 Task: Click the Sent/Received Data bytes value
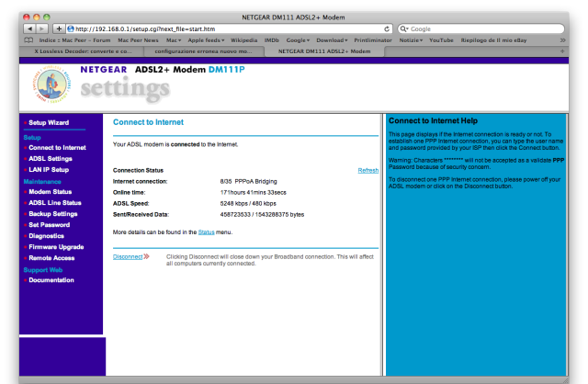pos(262,214)
